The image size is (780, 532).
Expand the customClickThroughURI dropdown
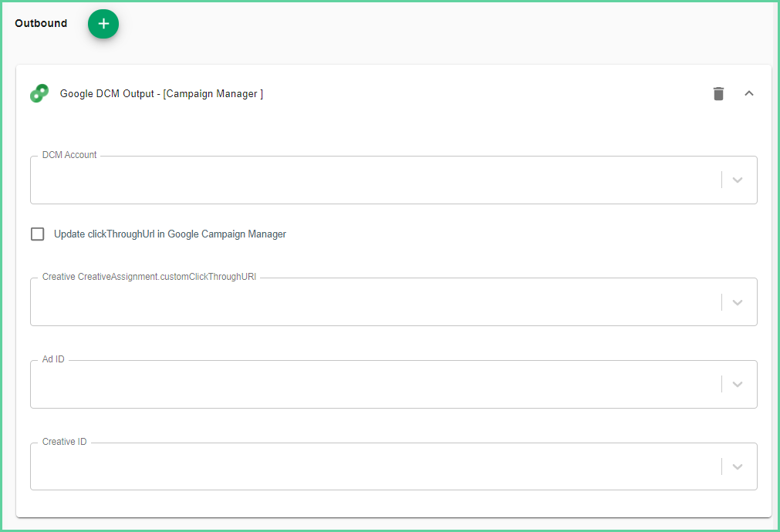pos(737,301)
